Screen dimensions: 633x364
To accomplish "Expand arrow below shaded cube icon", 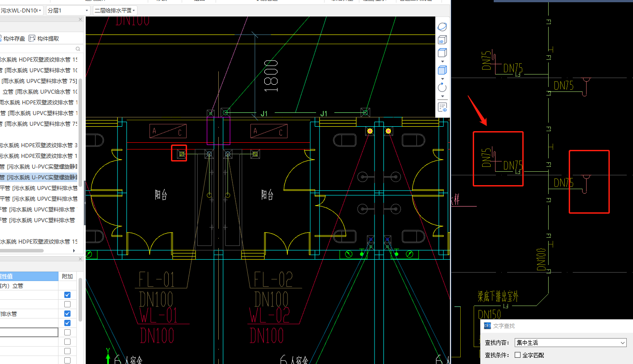I will [x=442, y=79].
